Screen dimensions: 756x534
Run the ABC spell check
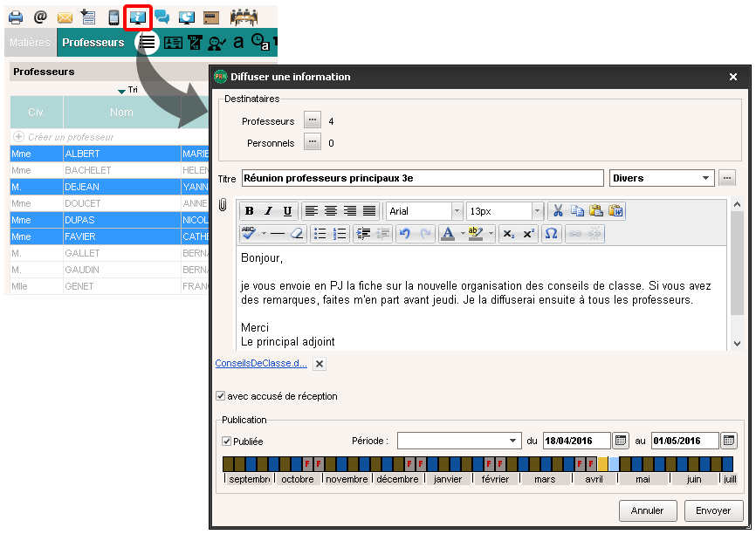[249, 233]
